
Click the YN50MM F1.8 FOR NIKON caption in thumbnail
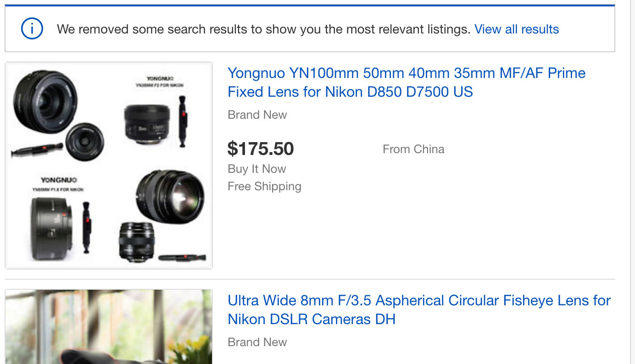pos(58,189)
